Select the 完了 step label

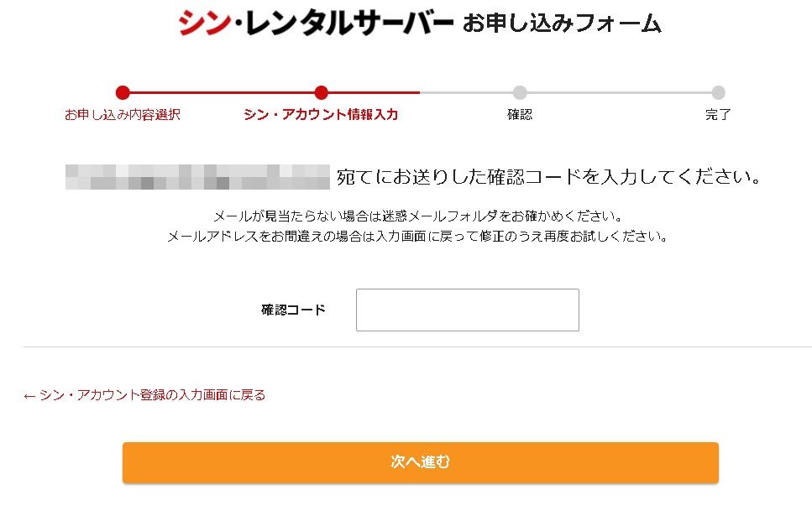tap(718, 115)
